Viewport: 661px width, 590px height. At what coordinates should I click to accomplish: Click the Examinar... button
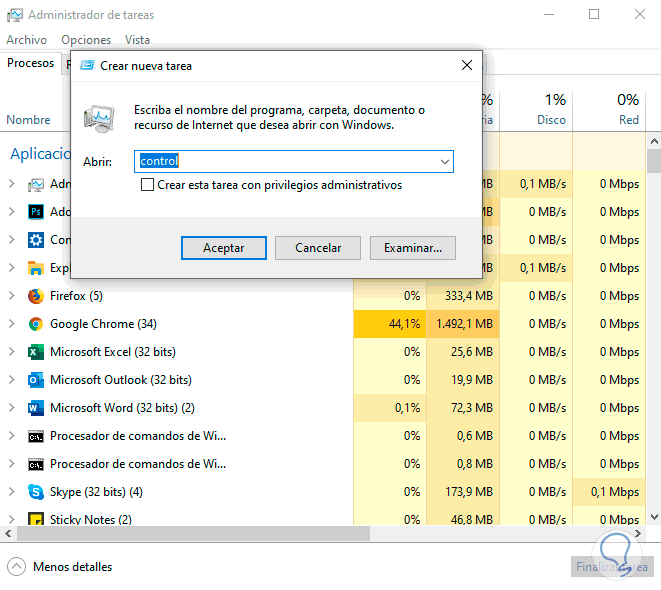pyautogui.click(x=413, y=248)
